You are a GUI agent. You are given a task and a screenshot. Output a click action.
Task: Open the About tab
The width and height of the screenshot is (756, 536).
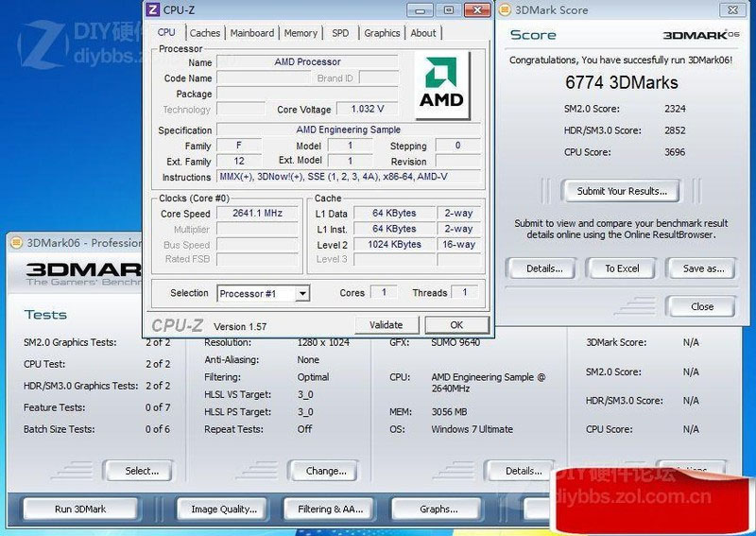423,33
